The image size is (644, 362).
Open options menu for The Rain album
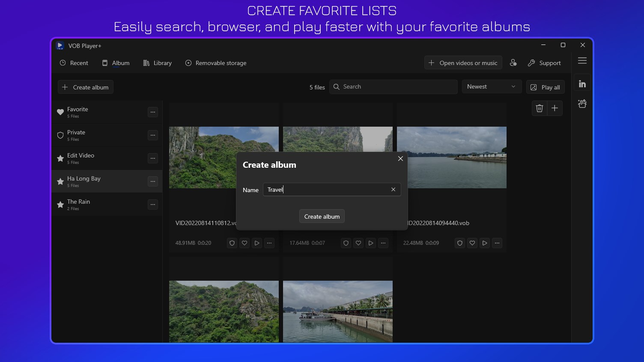pos(153,205)
